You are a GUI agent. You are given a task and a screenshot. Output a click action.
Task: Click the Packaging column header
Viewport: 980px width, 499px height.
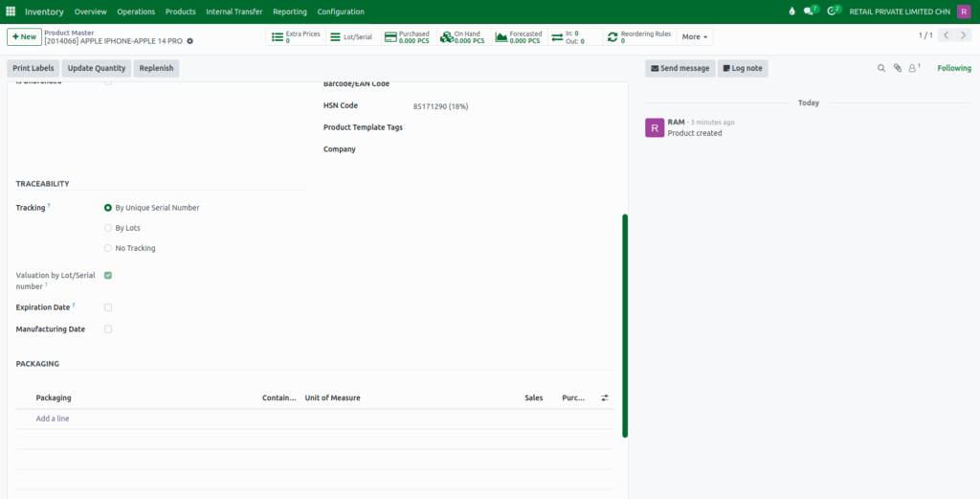[54, 397]
